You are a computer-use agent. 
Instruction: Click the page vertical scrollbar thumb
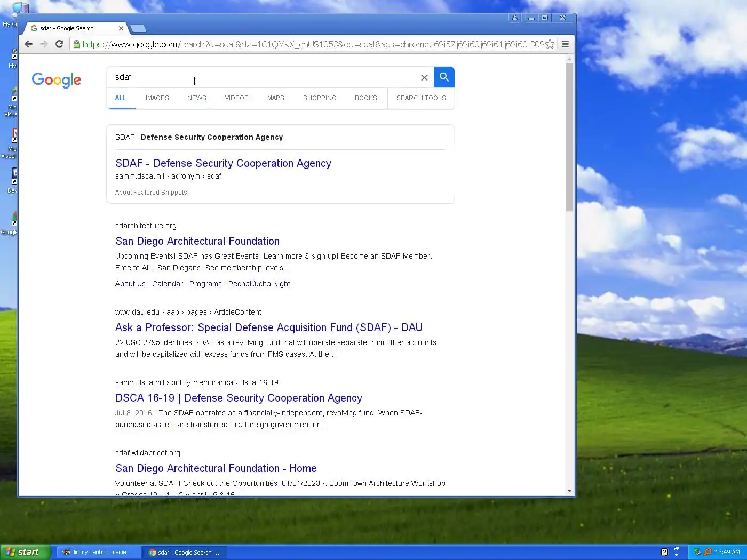tap(569, 137)
